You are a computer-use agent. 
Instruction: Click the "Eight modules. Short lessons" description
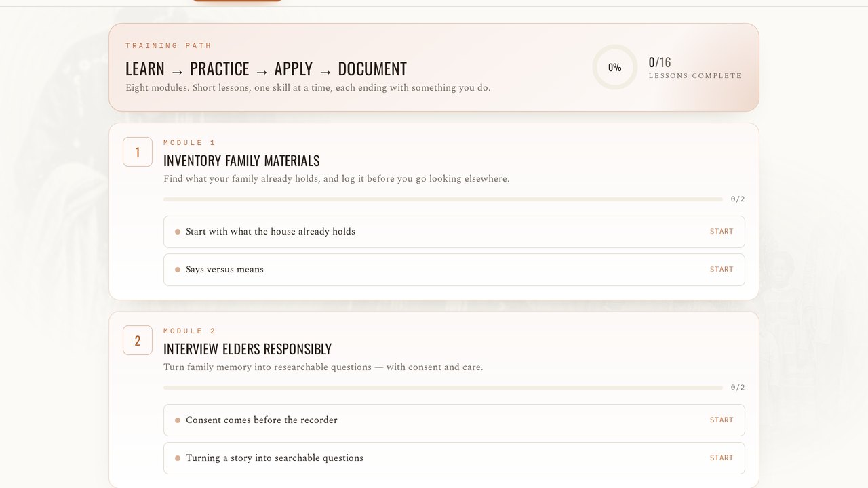(x=308, y=88)
